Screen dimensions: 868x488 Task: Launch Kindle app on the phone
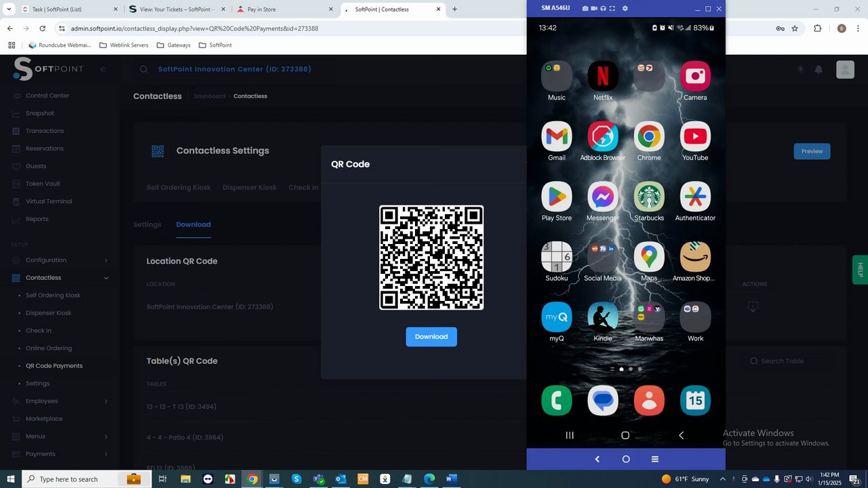(x=603, y=317)
